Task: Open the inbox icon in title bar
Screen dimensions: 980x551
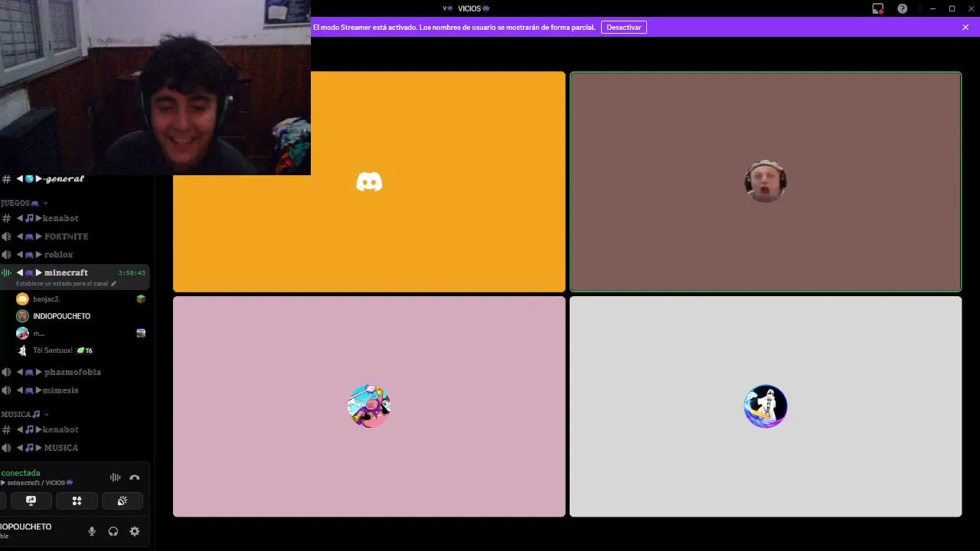Action: click(x=878, y=8)
